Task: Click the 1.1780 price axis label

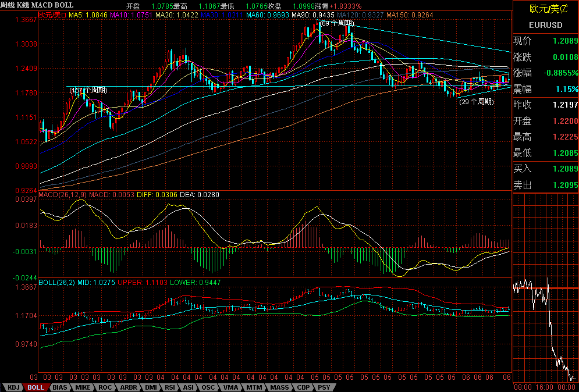Action: (26, 92)
